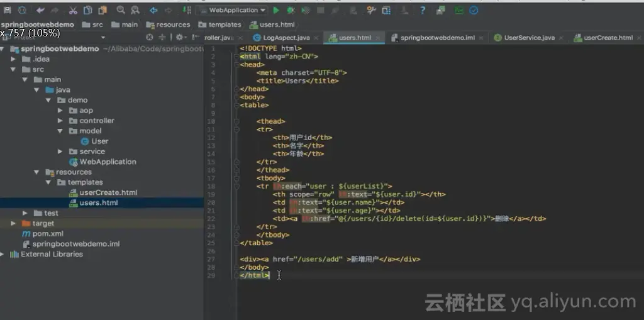Screen dimensions: 644x320
Task: Click the Back navigation arrow
Action: [153, 10]
